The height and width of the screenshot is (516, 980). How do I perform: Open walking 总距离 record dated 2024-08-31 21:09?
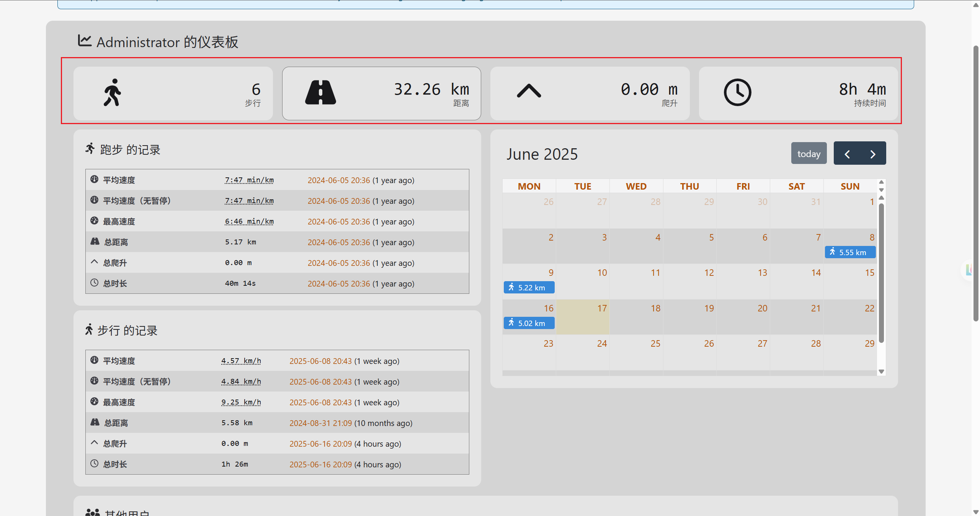[320, 423]
